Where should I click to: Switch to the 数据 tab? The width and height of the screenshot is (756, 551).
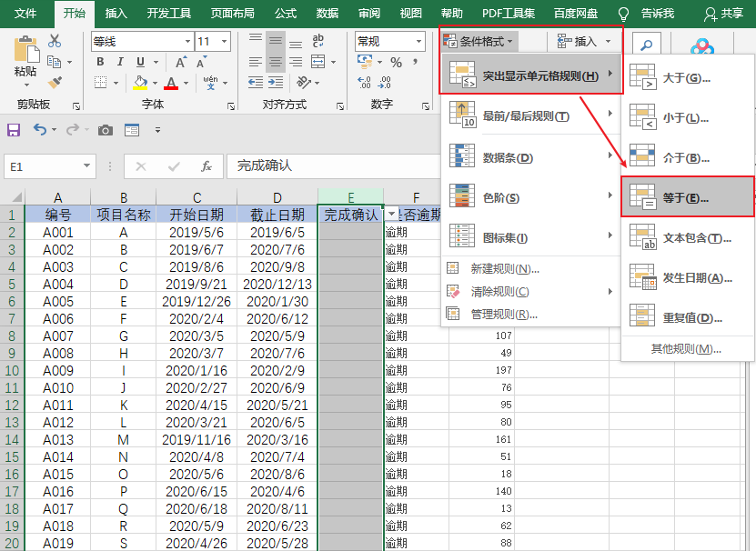pos(327,14)
